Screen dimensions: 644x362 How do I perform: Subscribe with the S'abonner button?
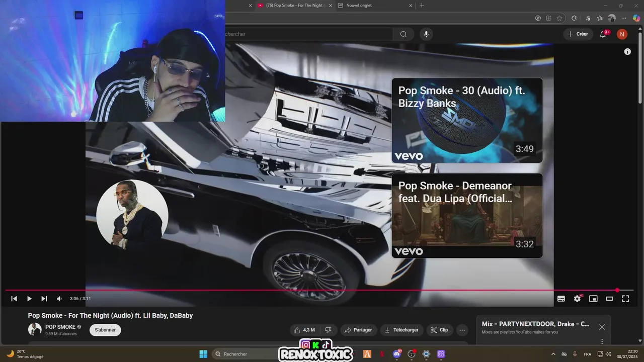coord(105,330)
